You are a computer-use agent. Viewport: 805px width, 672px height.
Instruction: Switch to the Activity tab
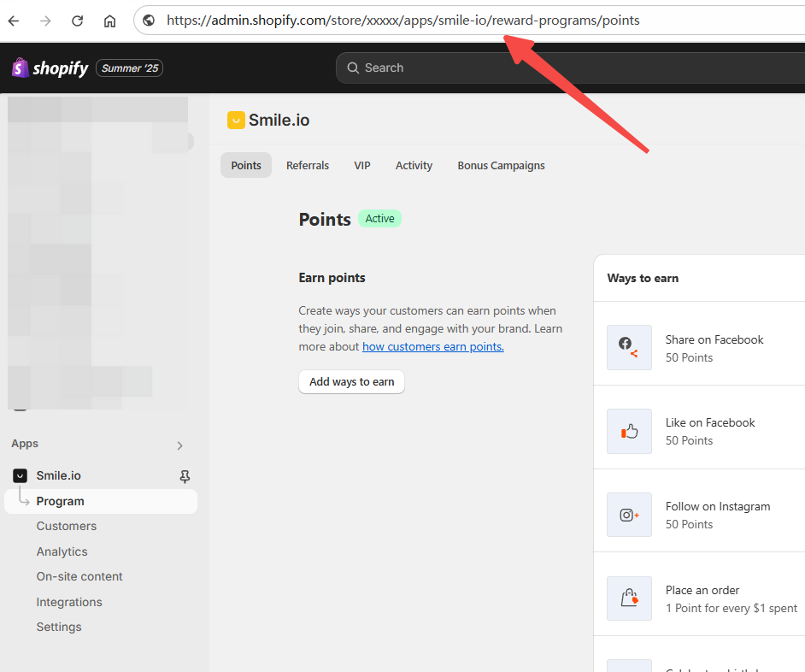pos(414,165)
